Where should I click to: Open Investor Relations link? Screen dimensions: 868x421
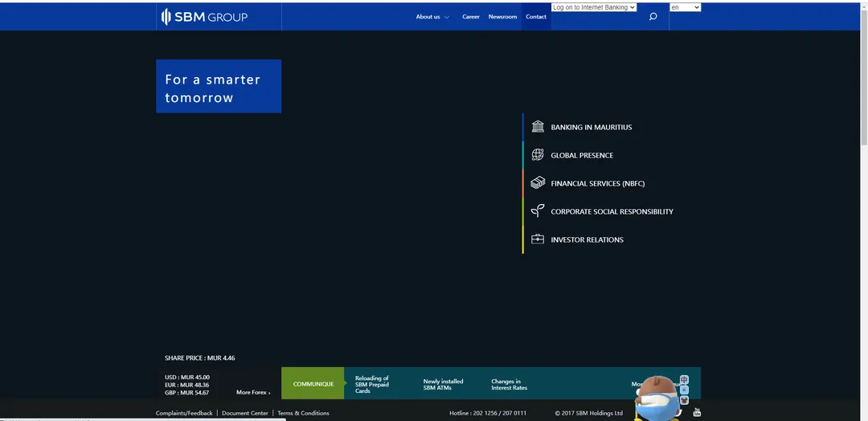[x=587, y=239]
